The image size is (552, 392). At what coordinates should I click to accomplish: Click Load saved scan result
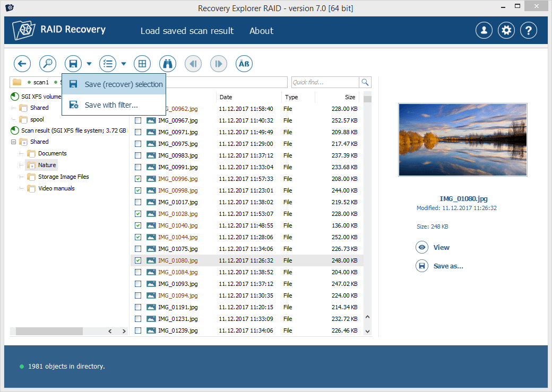tap(187, 31)
